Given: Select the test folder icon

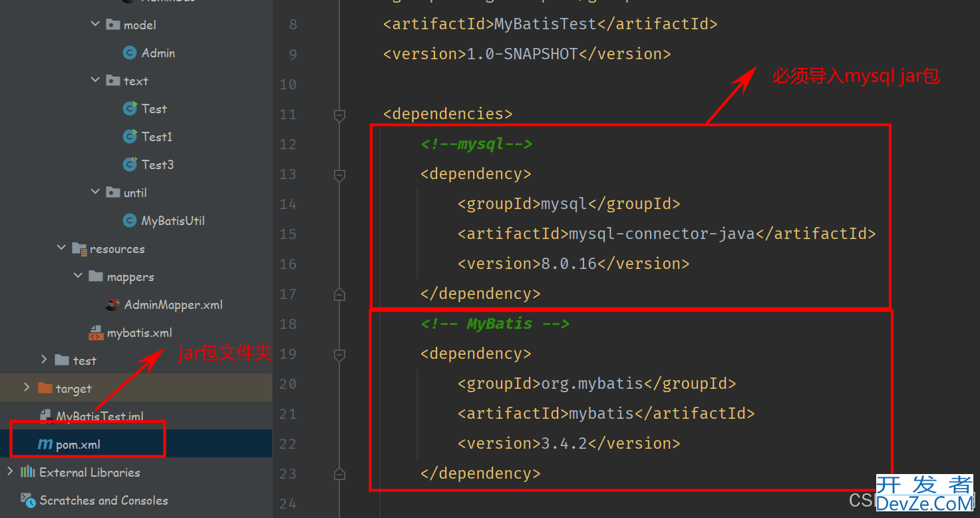Looking at the screenshot, I should [x=62, y=360].
